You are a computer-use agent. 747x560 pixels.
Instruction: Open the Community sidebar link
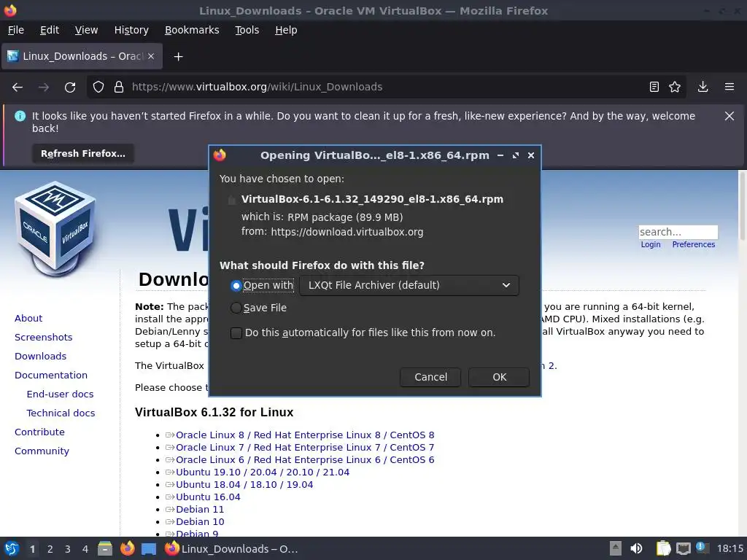42,451
